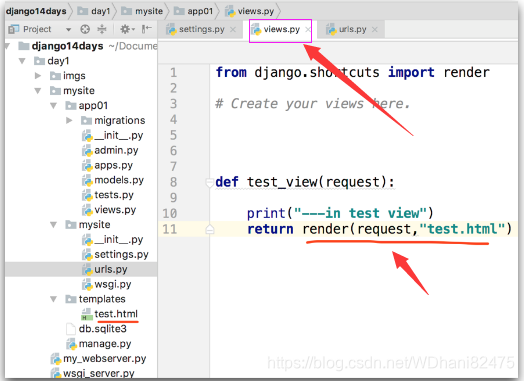Click the hide Project panel icon

pyautogui.click(x=146, y=29)
